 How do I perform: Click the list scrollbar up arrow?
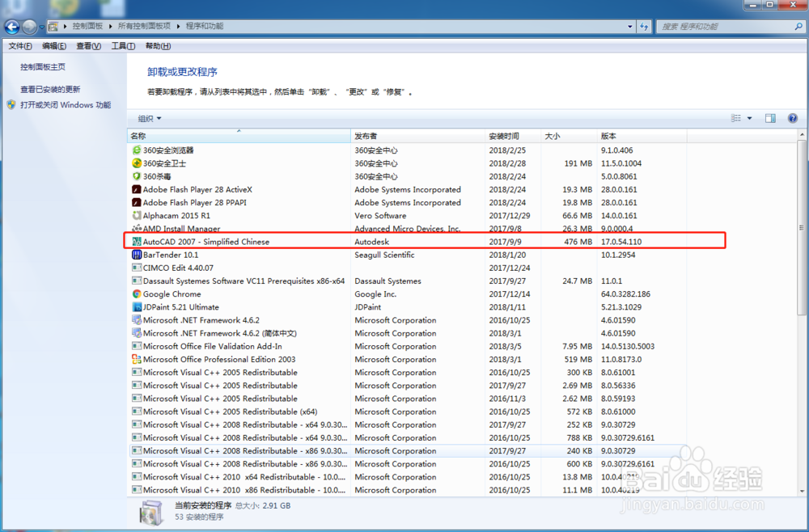click(x=802, y=135)
